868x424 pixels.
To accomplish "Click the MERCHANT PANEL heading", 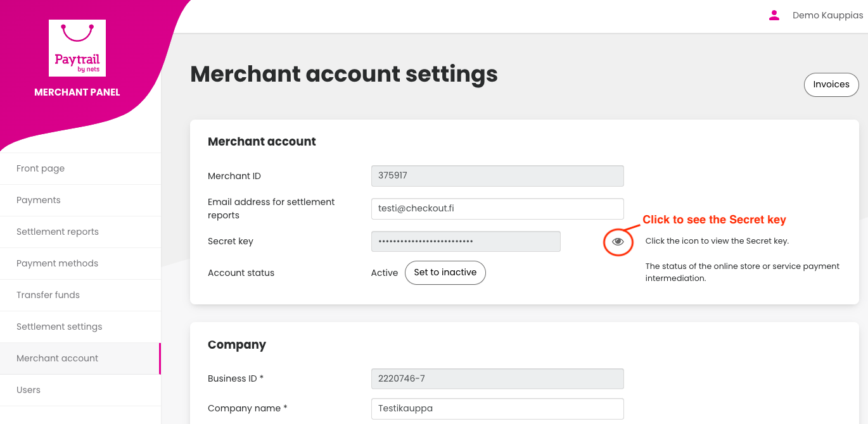I will click(77, 92).
